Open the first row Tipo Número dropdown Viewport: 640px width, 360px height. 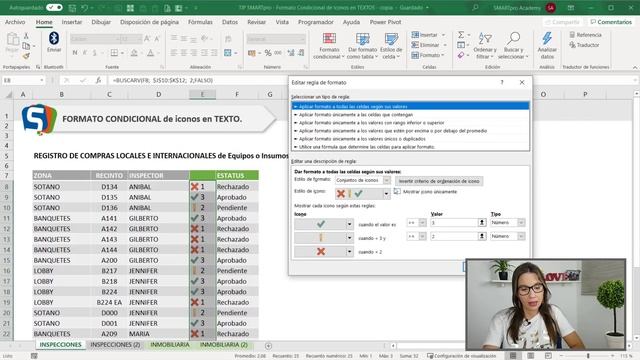click(x=521, y=222)
